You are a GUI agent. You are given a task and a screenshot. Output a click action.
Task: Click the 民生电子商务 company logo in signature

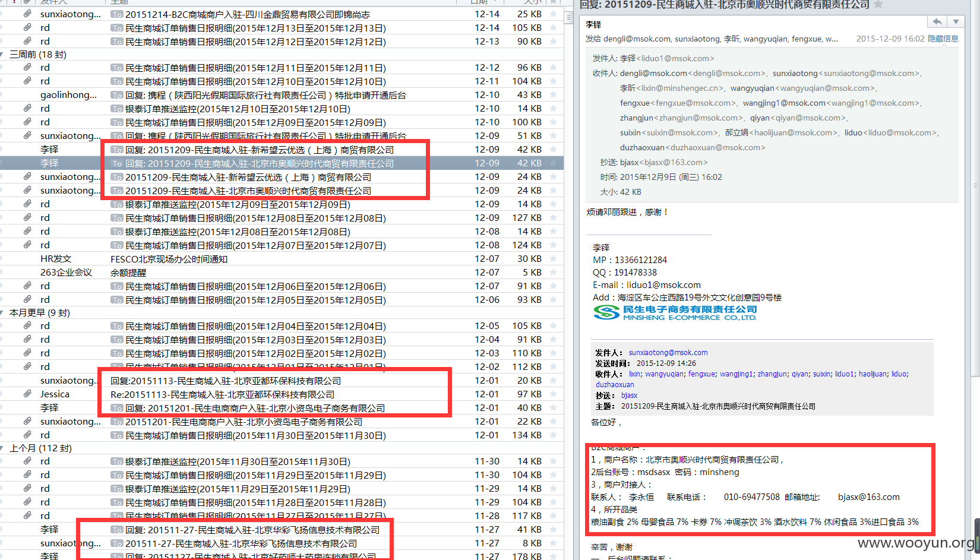pos(675,313)
